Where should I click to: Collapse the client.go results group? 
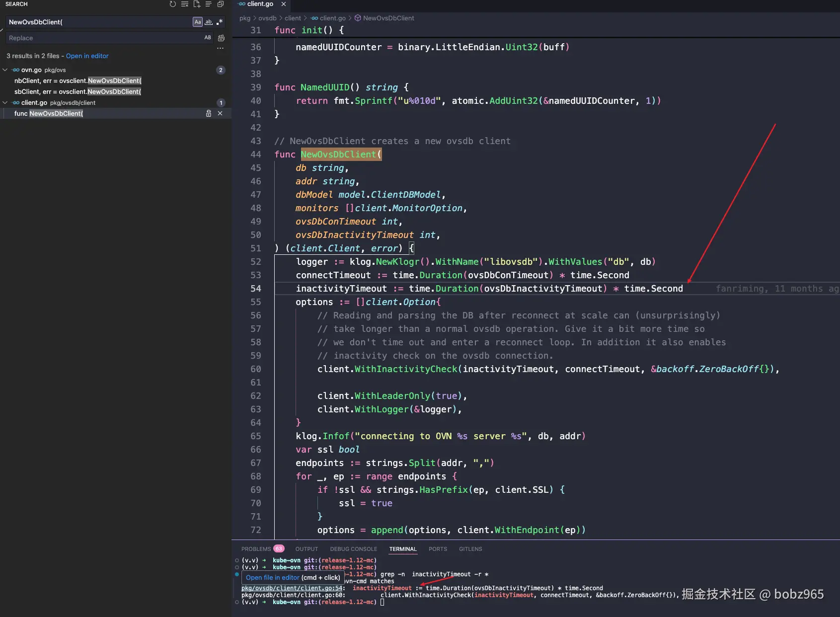tap(5, 103)
